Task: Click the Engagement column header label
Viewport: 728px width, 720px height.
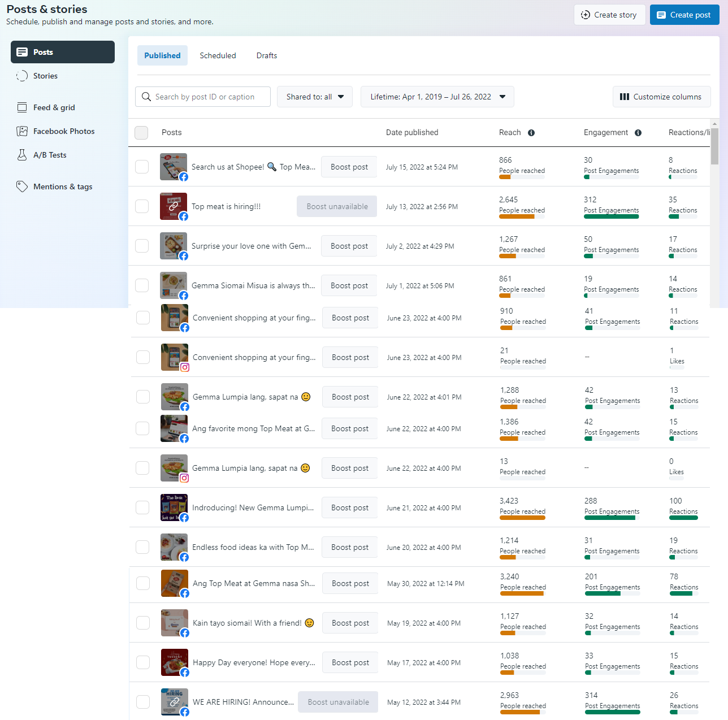Action: [606, 132]
